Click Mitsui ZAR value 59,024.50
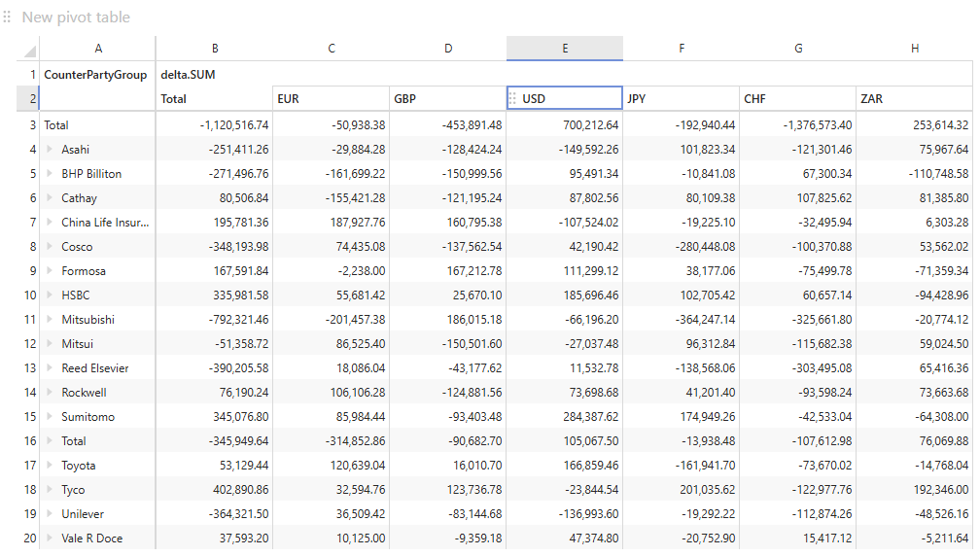This screenshot has width=980, height=556. (944, 343)
